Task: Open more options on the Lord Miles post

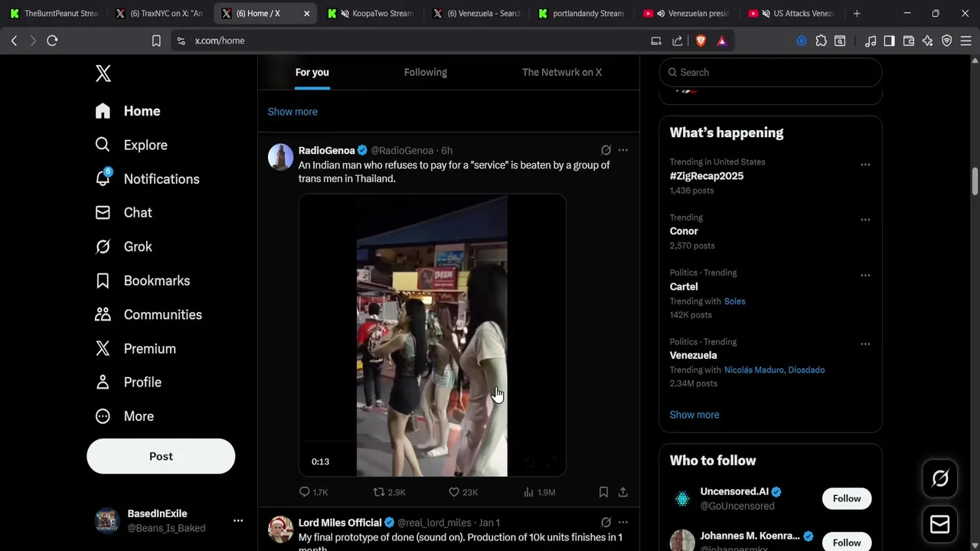Action: point(623,523)
